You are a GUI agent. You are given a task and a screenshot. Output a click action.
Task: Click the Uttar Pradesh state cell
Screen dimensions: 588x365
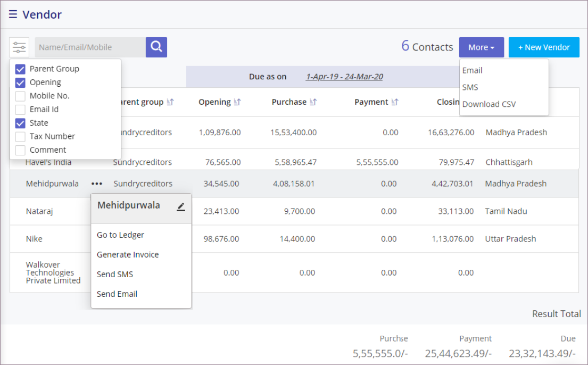(x=510, y=239)
